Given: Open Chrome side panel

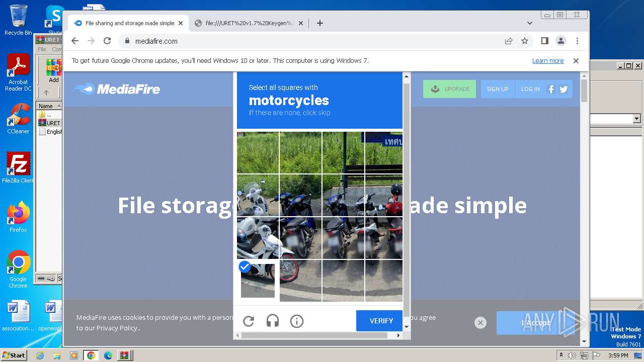Looking at the screenshot, I should (x=544, y=41).
